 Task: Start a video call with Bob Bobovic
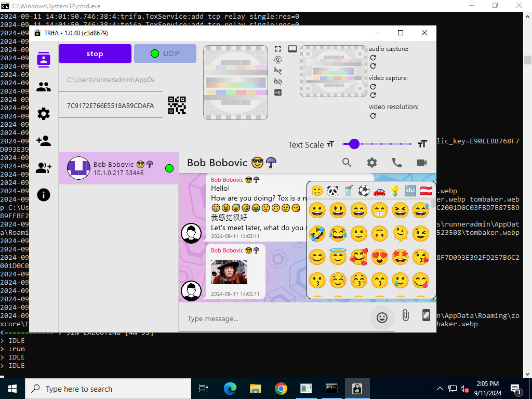coord(422,163)
